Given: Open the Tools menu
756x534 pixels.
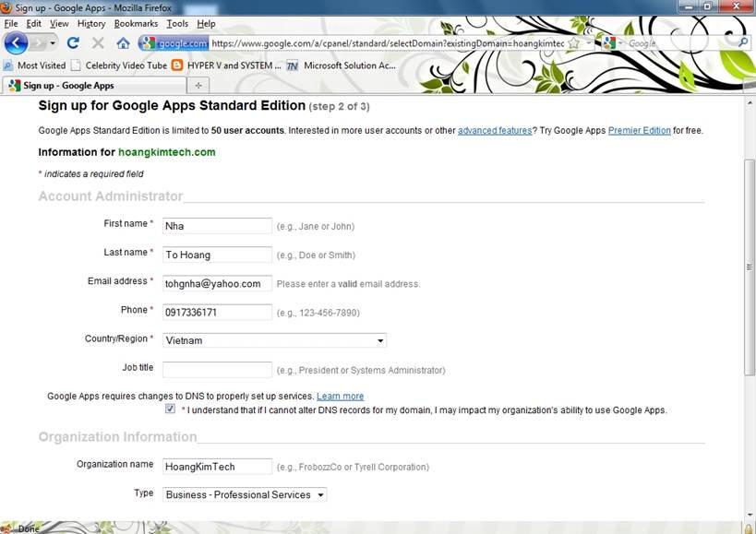Looking at the screenshot, I should click(x=177, y=24).
